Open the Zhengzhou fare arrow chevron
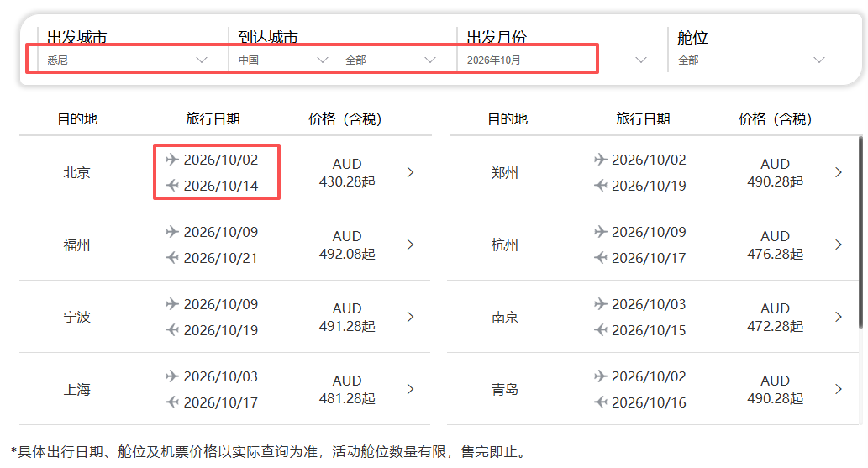 838,172
